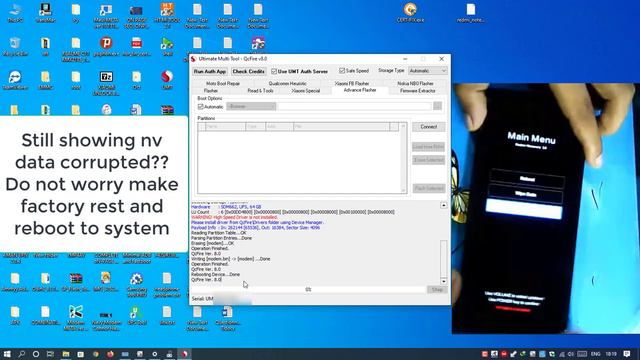Open the redmi_note file on desktop
640x360 pixels.
pos(471,12)
